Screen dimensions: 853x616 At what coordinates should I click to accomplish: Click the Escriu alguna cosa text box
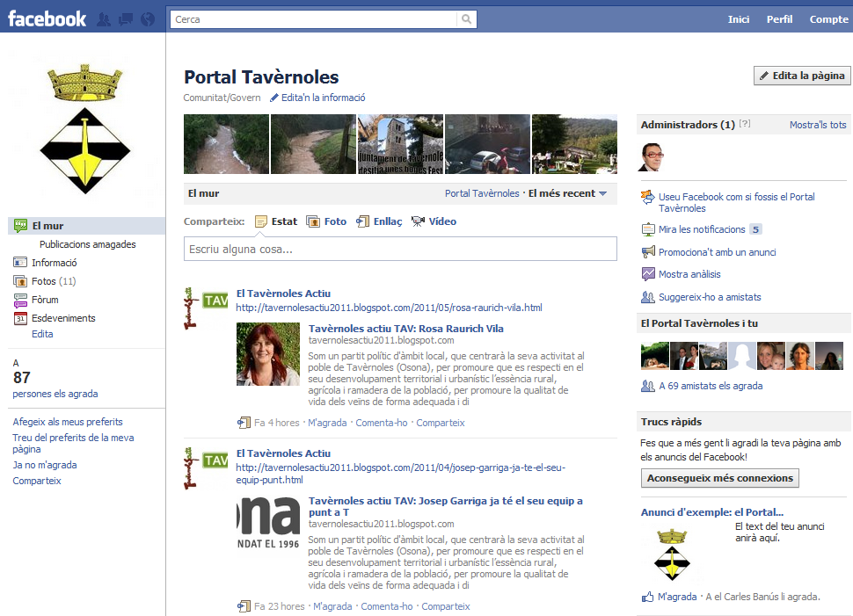point(400,249)
